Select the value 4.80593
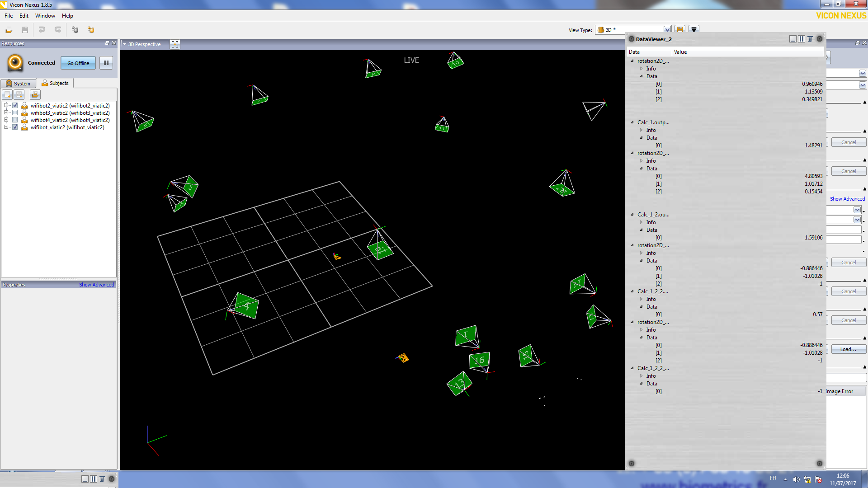This screenshot has width=868, height=488. [x=813, y=176]
